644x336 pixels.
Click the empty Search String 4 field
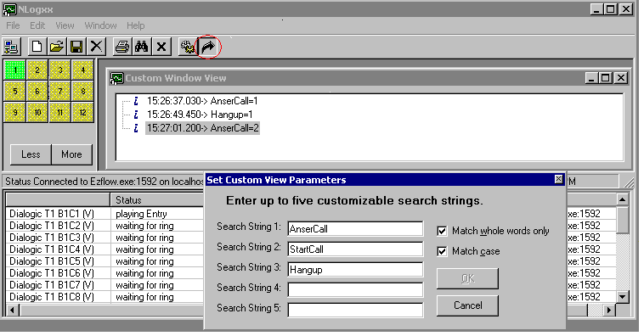click(355, 289)
